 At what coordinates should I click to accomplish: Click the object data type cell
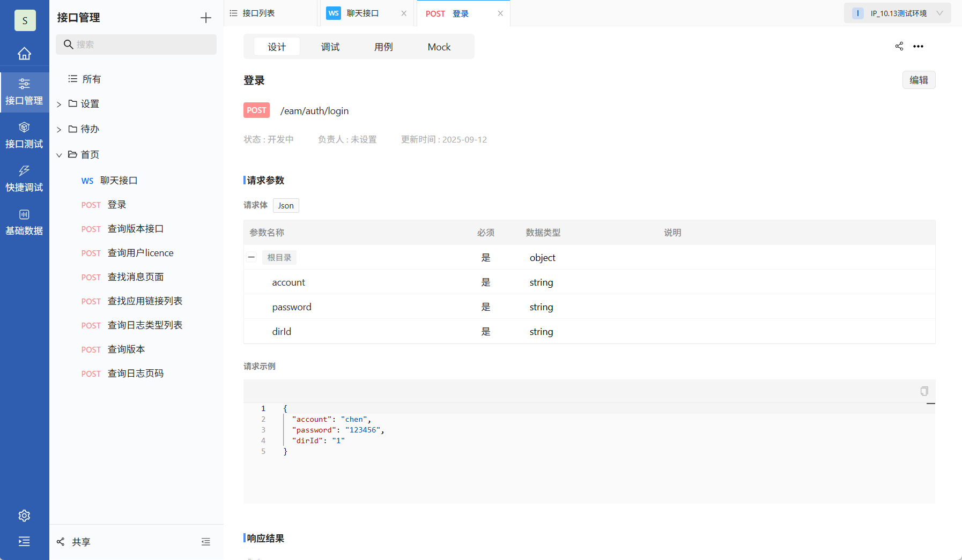(x=543, y=258)
